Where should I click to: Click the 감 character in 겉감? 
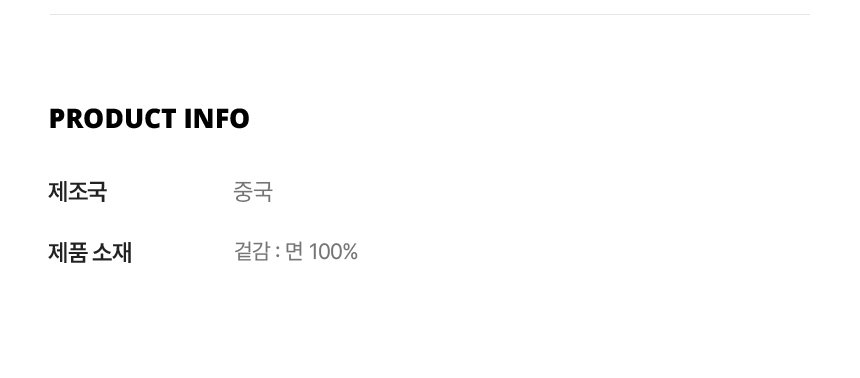click(262, 252)
